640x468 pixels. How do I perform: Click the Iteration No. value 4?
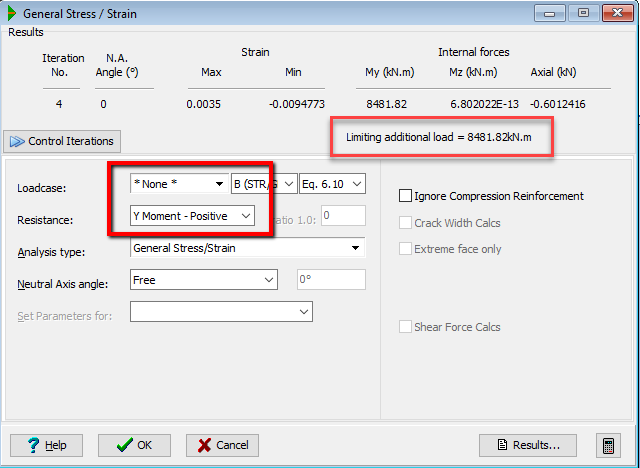point(59,104)
